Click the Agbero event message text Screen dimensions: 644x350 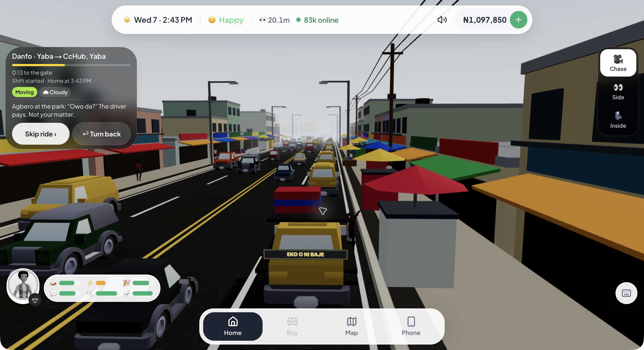pos(69,110)
